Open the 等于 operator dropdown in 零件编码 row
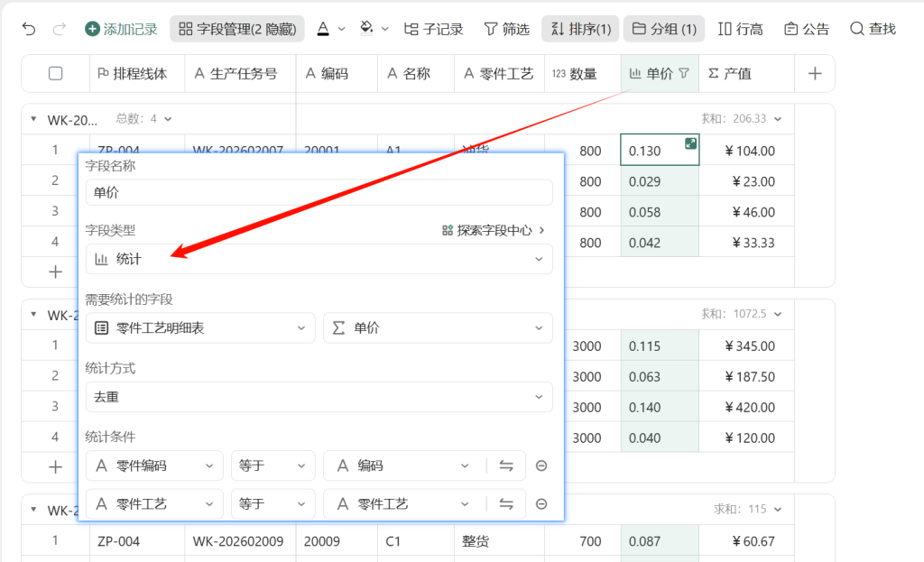 click(x=273, y=466)
